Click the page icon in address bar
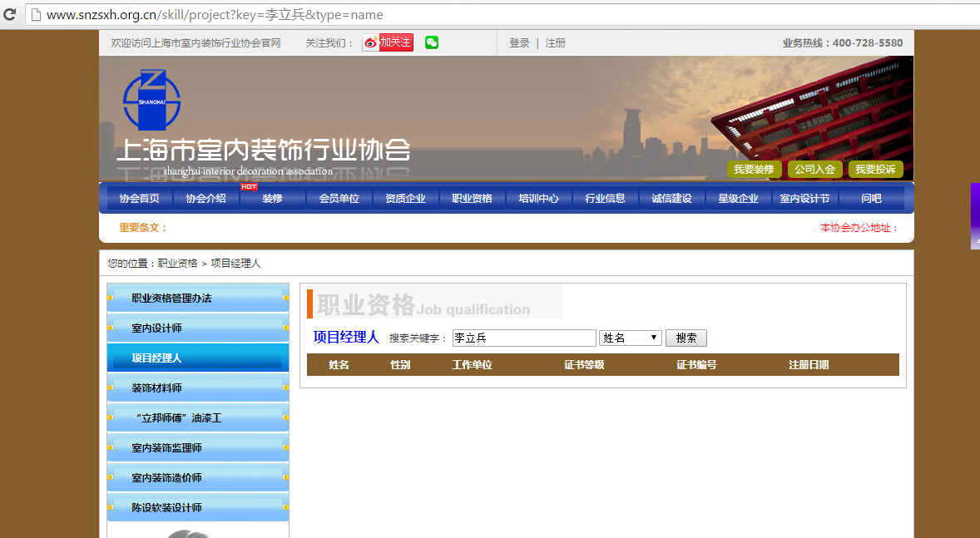 [x=34, y=15]
